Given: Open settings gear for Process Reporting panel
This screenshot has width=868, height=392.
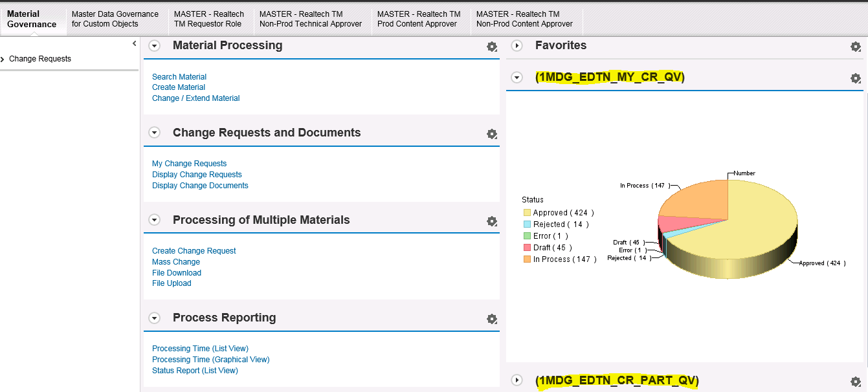Looking at the screenshot, I should pyautogui.click(x=492, y=319).
